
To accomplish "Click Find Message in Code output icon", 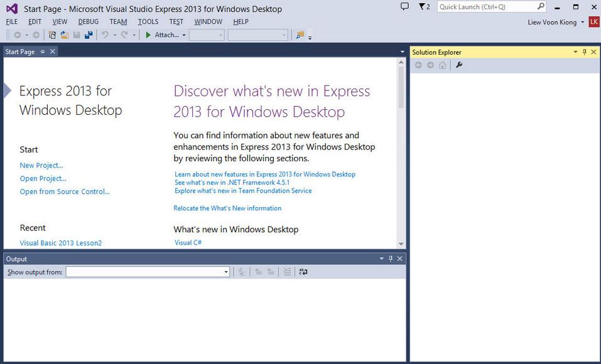I will [242, 272].
